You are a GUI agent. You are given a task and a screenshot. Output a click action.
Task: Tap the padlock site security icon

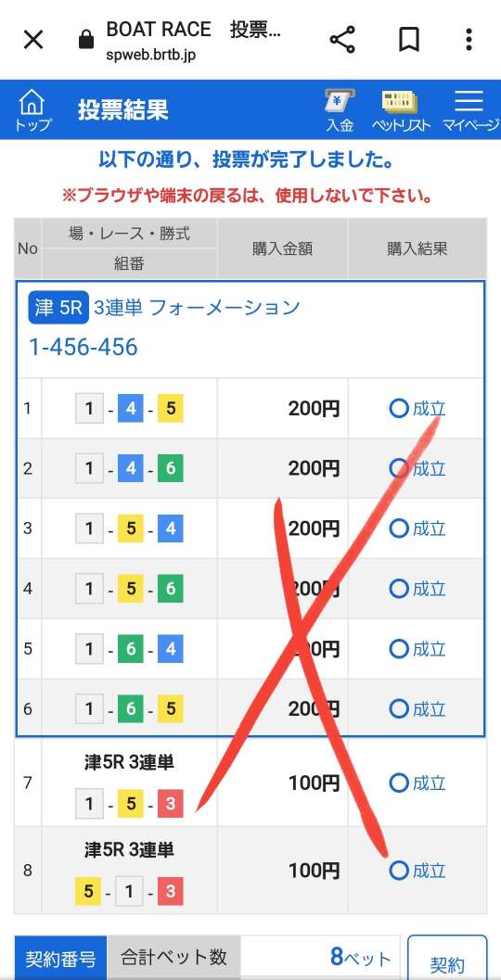pos(85,41)
